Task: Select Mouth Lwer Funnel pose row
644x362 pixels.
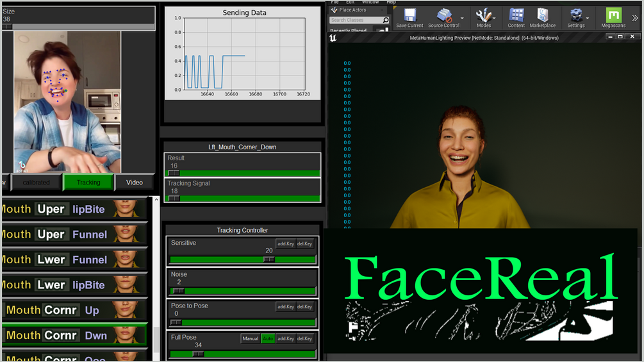Action: [74, 259]
